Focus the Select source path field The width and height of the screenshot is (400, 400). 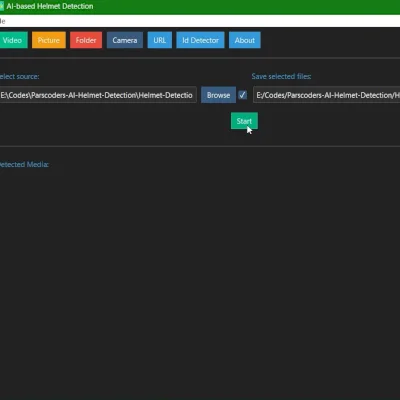(x=98, y=95)
